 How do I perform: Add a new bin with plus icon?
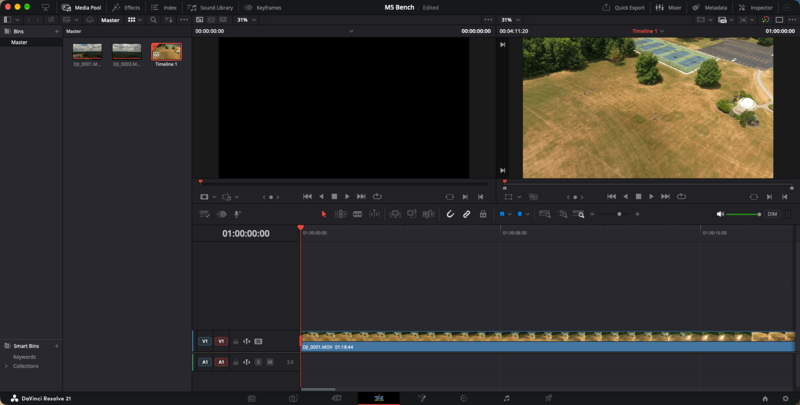(57, 32)
